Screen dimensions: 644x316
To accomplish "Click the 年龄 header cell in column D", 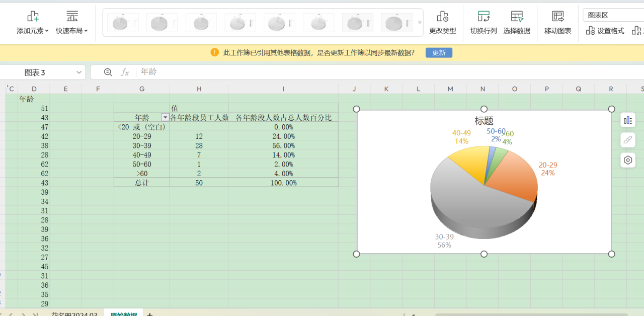I will click(x=34, y=99).
